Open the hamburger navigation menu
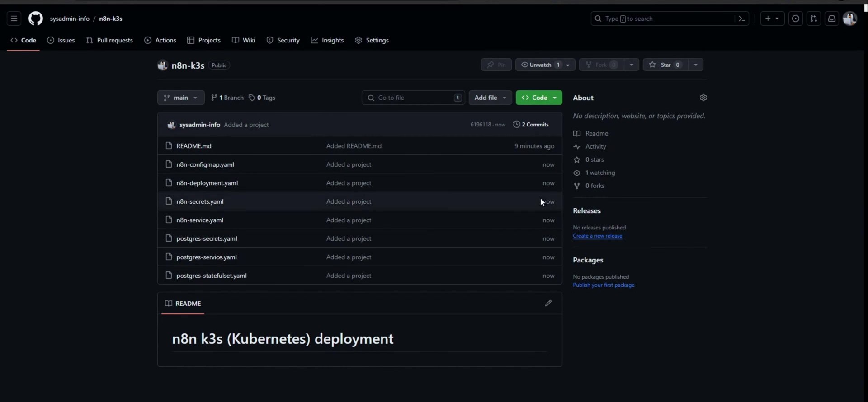Screen dimensions: 868x402 (14, 19)
